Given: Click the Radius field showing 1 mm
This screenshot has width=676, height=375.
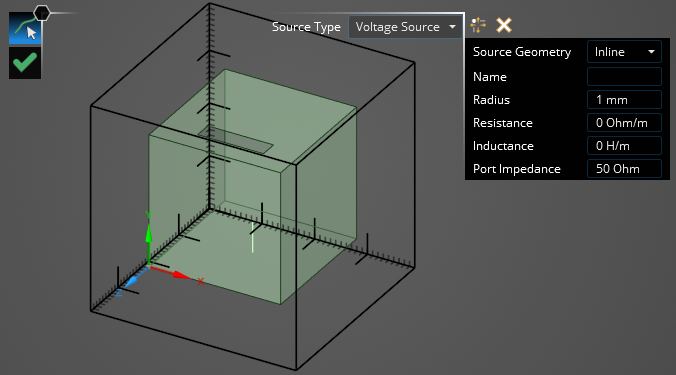Looking at the screenshot, I should [x=624, y=100].
